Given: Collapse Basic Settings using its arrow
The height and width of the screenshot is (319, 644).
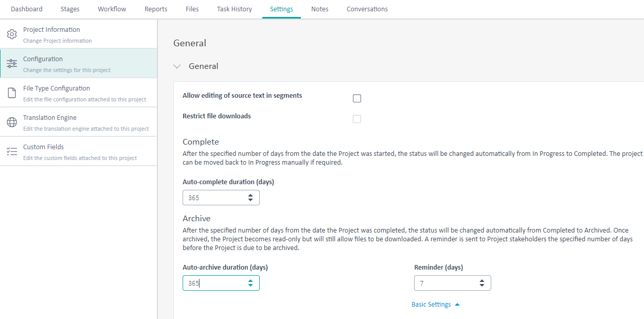Looking at the screenshot, I should (457, 304).
